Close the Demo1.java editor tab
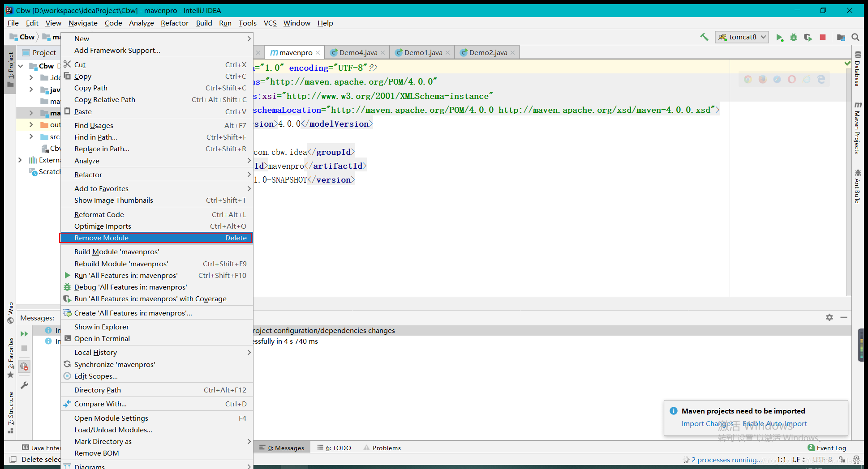 447,53
